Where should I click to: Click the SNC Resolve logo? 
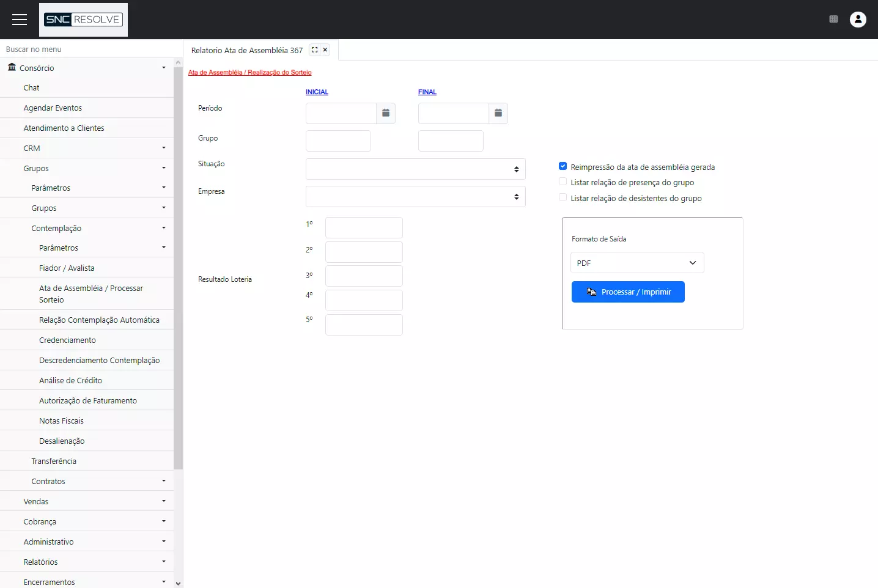click(x=83, y=20)
